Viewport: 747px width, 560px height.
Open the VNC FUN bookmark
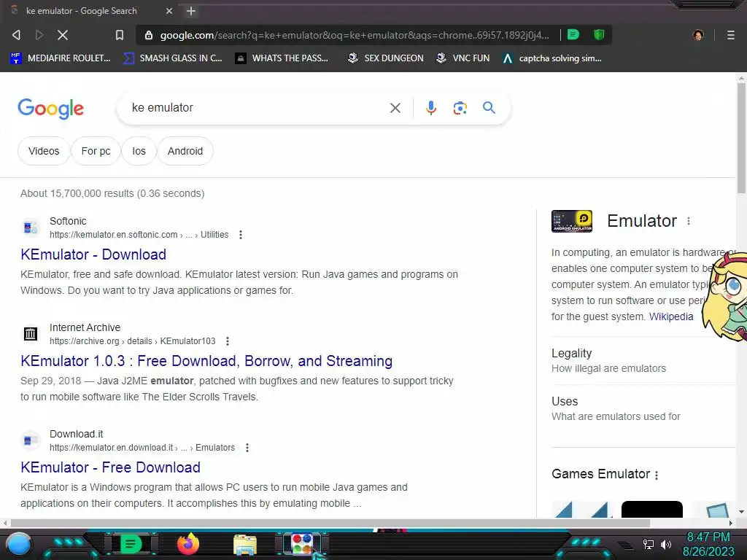(x=463, y=58)
